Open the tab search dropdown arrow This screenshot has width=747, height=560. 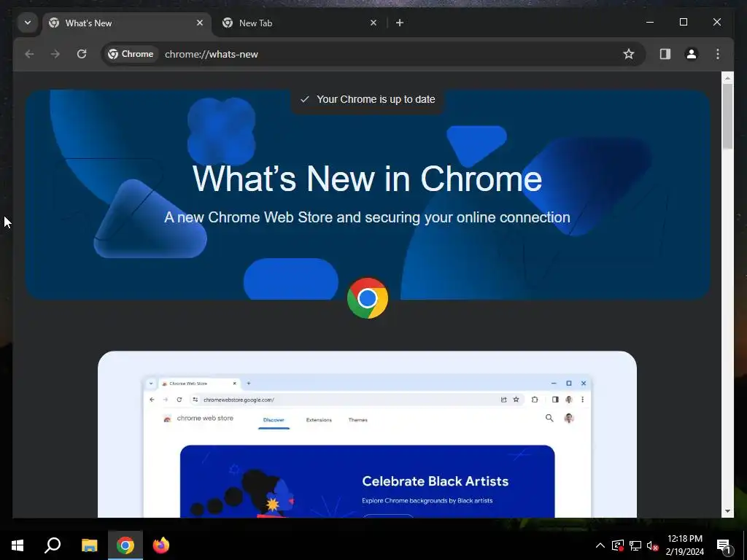pos(28,23)
